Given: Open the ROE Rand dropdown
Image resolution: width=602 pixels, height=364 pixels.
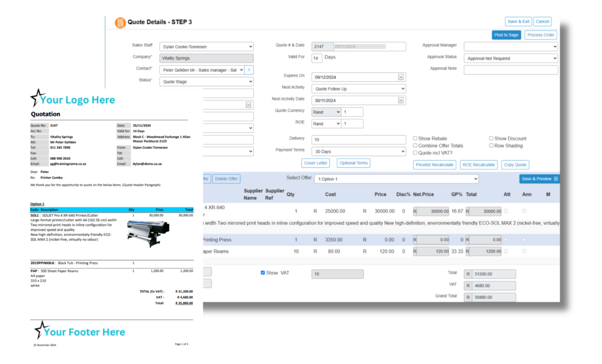Looking at the screenshot, I should point(326,123).
